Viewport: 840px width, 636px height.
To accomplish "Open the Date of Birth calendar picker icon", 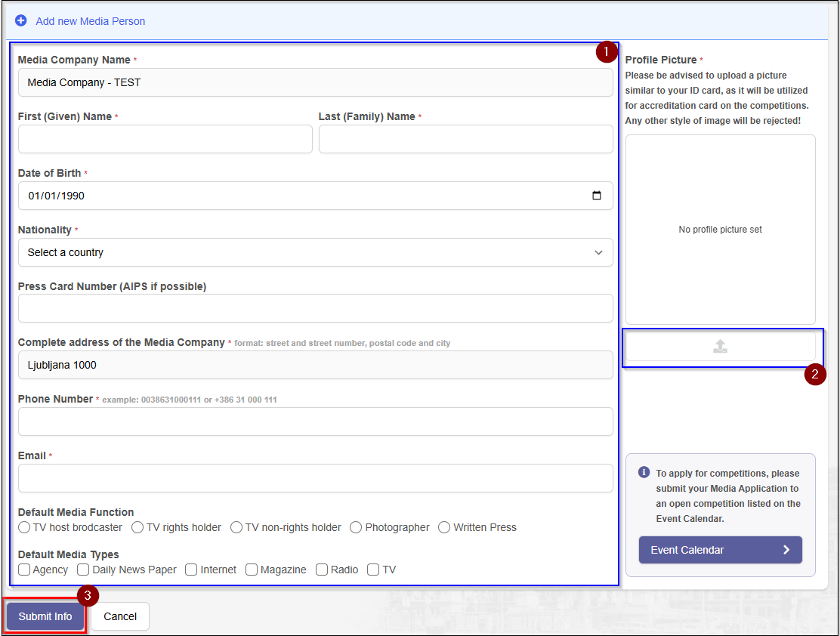I will click(x=597, y=196).
